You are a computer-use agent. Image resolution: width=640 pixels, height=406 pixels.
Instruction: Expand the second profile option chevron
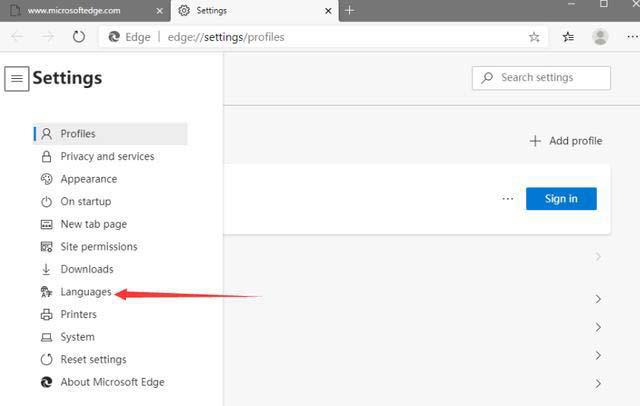[598, 299]
